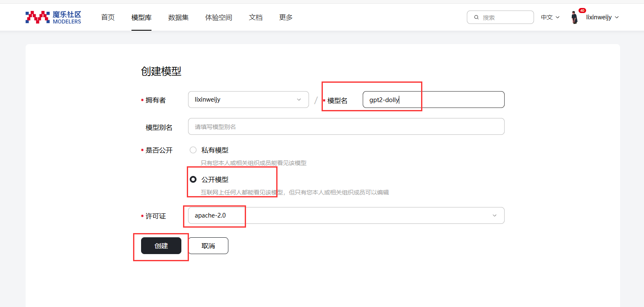Click the red 40 notification badge
The image size is (644, 307).
click(582, 10)
